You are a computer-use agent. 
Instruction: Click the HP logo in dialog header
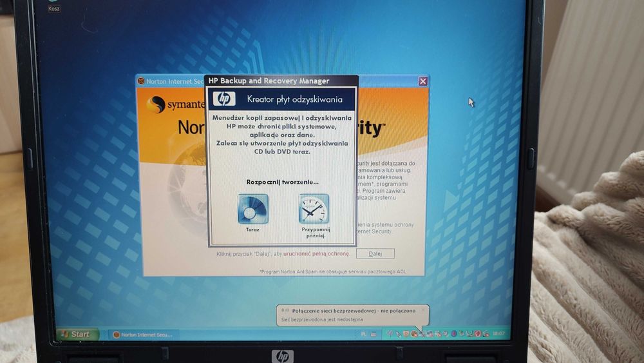[224, 99]
